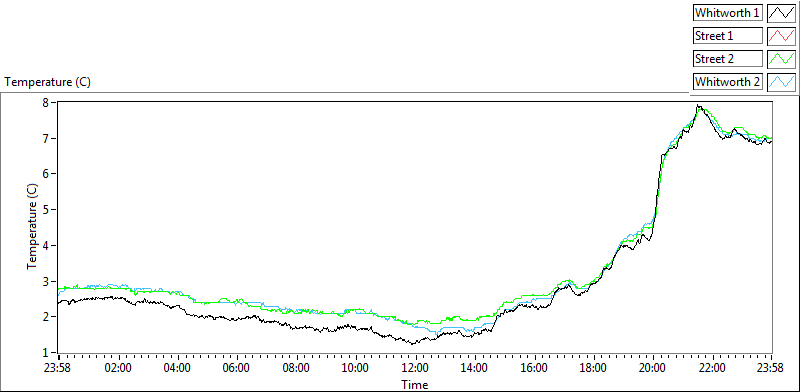Select the Whitworth 2 legend label
Viewport: 800px width, 392px height.
(x=728, y=81)
